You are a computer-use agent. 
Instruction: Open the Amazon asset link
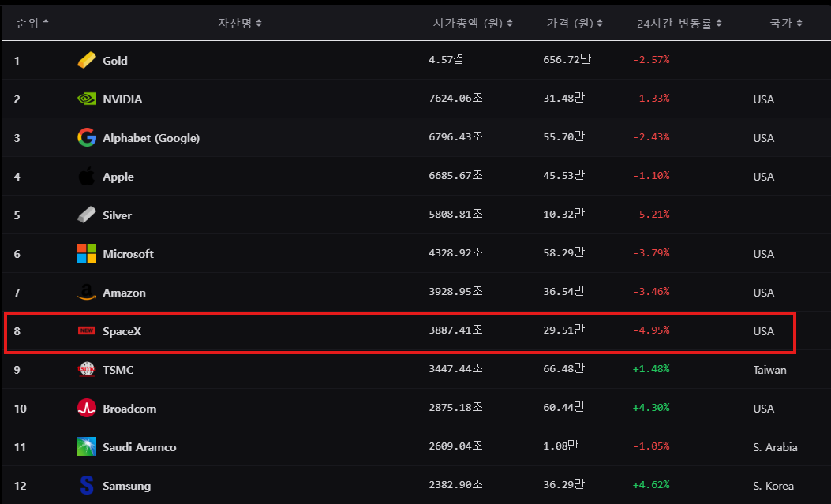coord(124,293)
